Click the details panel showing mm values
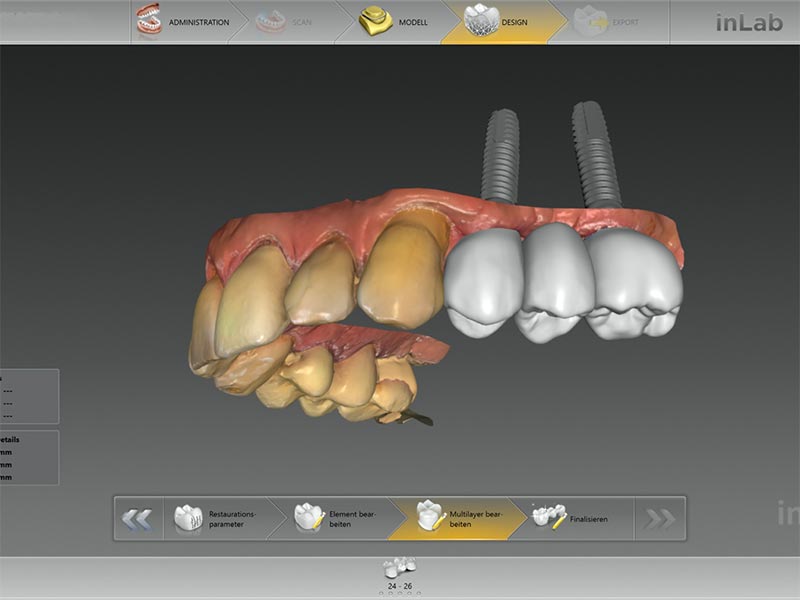The height and width of the screenshot is (600, 800). point(28,457)
